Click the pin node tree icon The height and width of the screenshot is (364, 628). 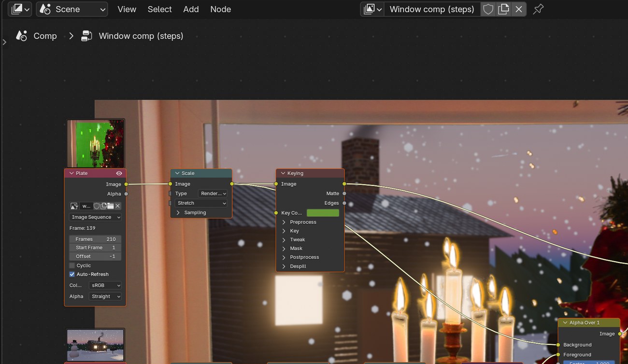[538, 9]
